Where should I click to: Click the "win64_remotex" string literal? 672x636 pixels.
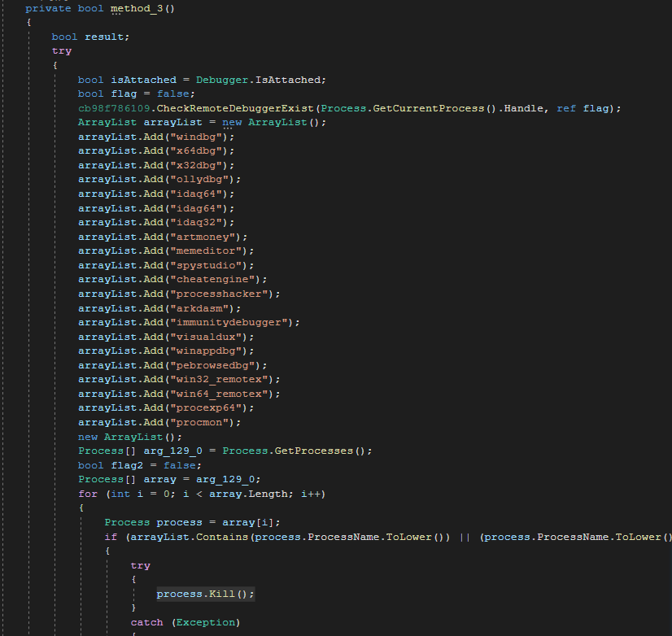[x=219, y=394]
